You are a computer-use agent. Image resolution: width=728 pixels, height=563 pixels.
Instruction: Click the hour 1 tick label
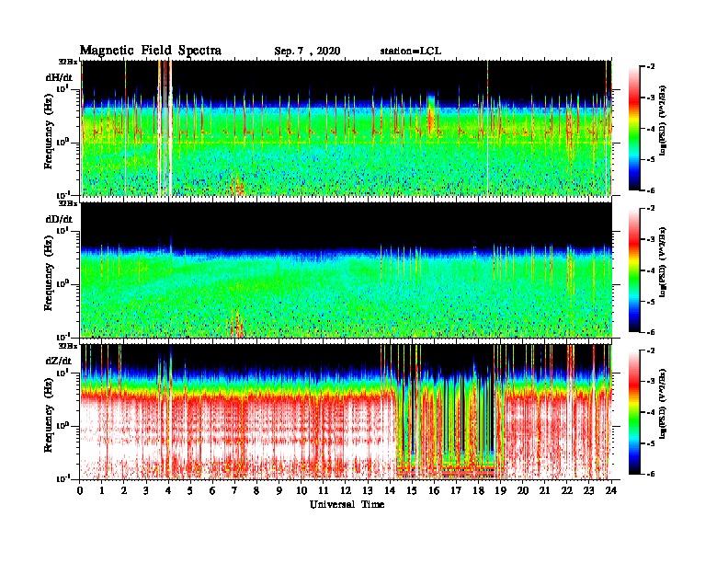tap(102, 490)
